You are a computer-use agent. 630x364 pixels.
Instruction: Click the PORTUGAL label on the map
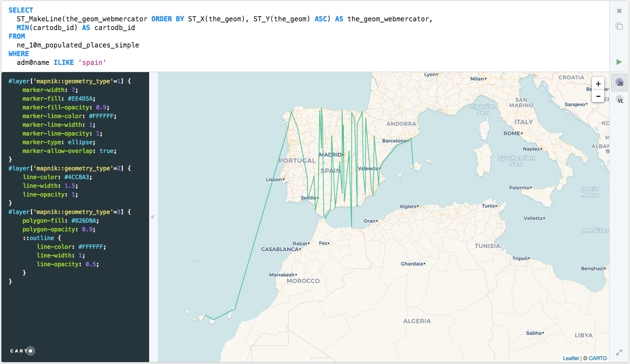click(x=297, y=160)
